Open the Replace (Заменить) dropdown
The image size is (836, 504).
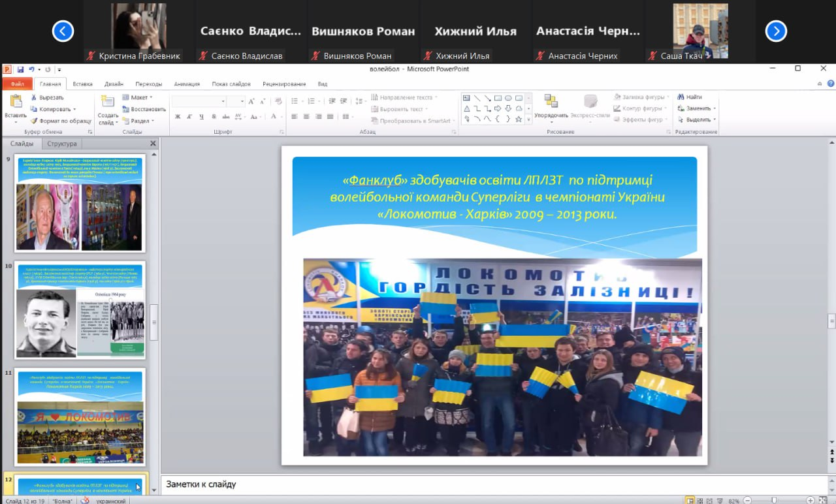click(696, 108)
